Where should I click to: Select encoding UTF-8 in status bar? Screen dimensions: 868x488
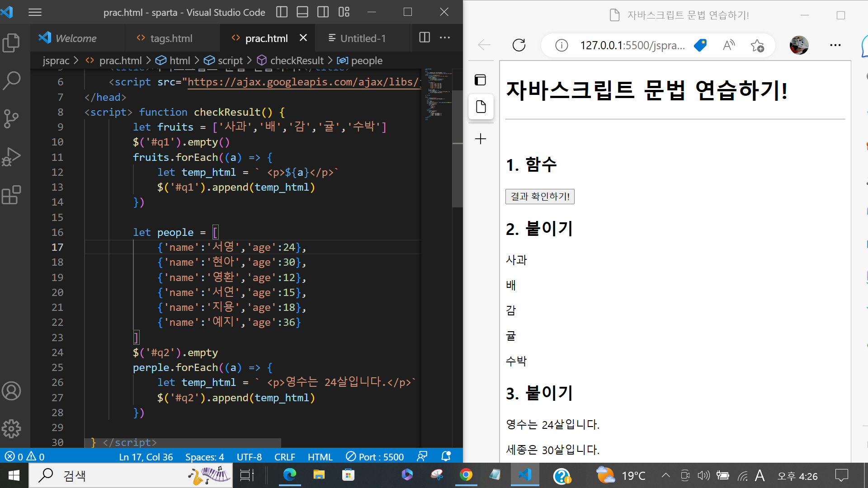point(249,457)
